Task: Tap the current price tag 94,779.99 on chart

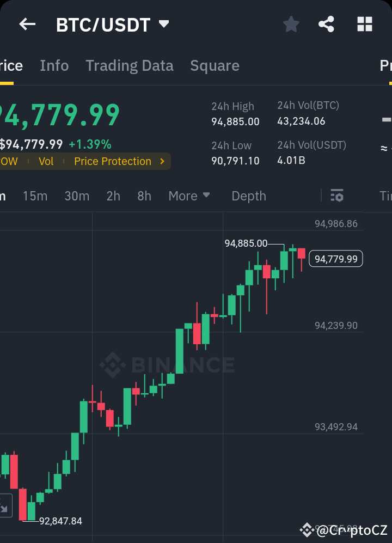Action: coord(335,258)
